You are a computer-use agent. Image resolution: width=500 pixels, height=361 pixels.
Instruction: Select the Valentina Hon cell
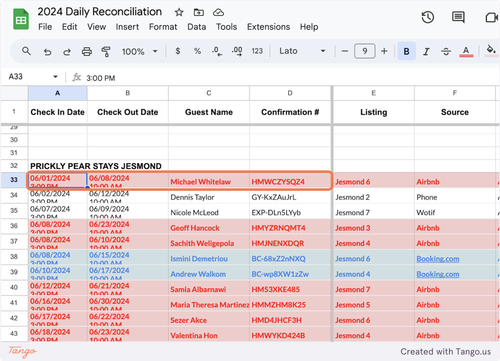(x=209, y=335)
